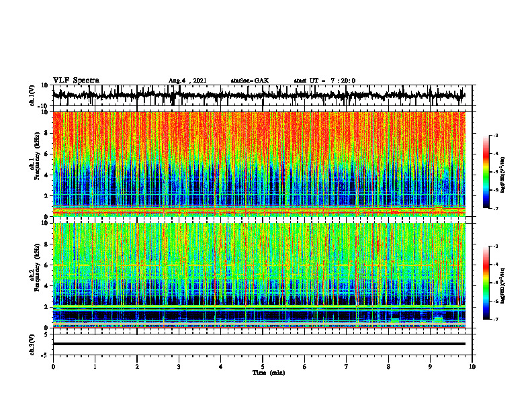Click the "-7" label on ch.2 color scale

[496, 319]
